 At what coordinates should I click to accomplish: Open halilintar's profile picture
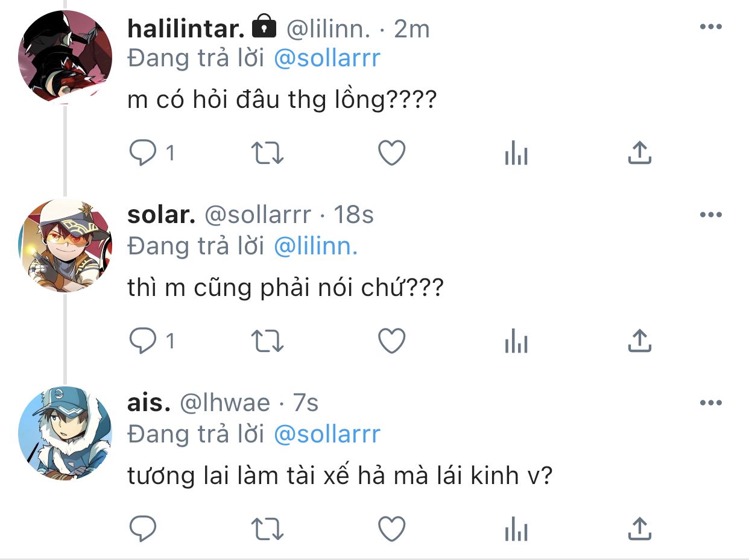coord(65,57)
